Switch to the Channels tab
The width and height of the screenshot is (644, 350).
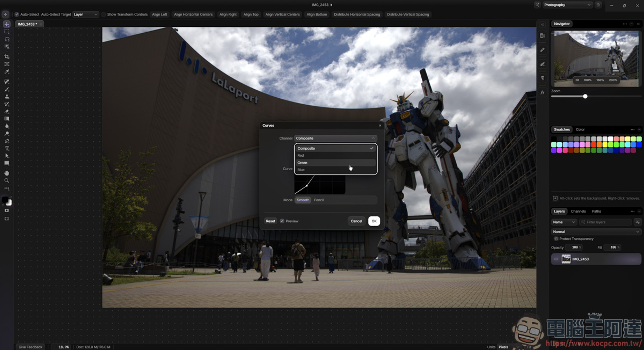click(579, 212)
